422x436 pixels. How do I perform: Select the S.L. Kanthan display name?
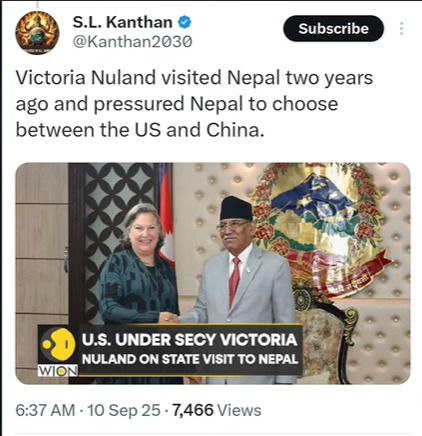tap(122, 22)
